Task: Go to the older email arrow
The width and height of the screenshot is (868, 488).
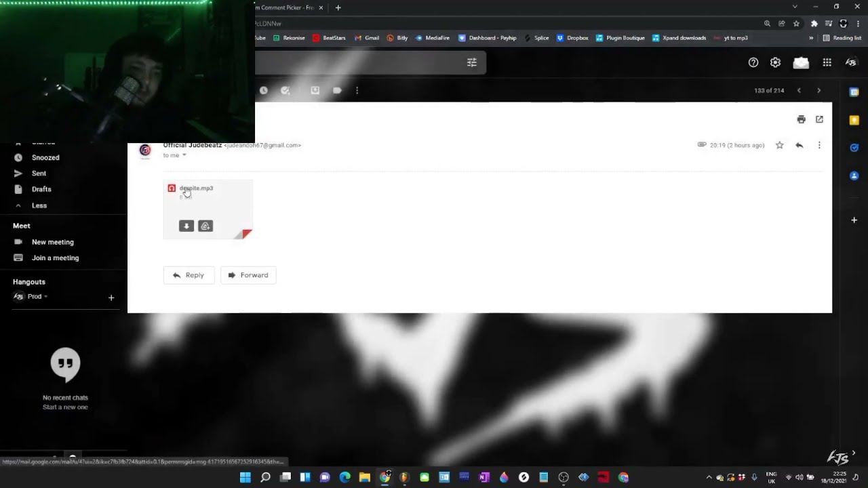Action: pyautogui.click(x=818, y=90)
